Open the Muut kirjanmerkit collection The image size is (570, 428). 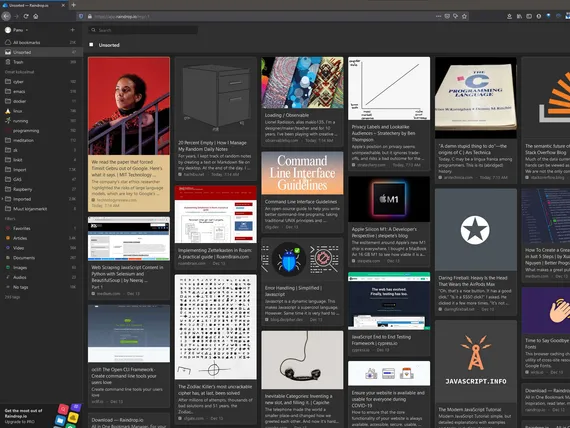click(41, 209)
